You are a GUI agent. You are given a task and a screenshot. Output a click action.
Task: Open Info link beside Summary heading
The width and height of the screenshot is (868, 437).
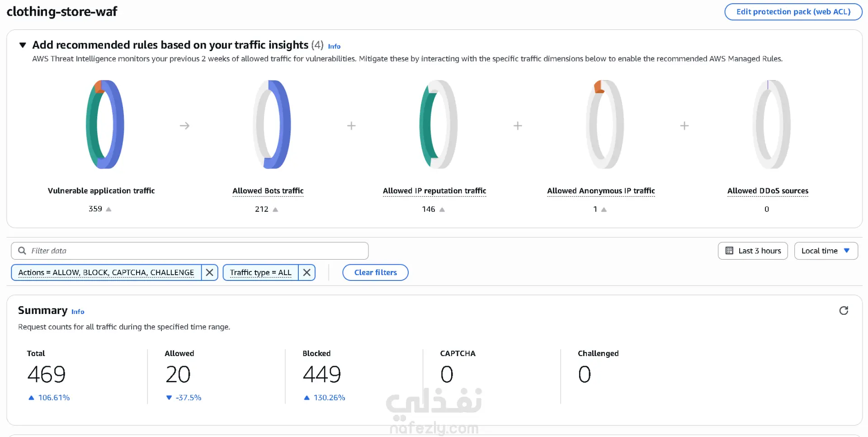coord(78,312)
